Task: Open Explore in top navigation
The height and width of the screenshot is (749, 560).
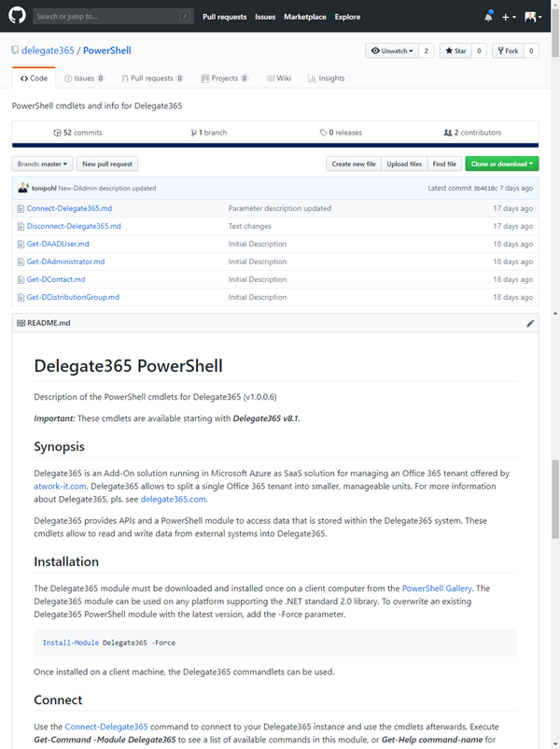Action: pyautogui.click(x=347, y=17)
